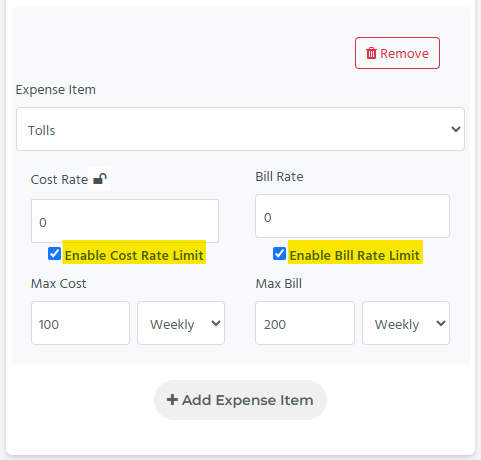Click the chevron arrow of Tolls selector

click(x=456, y=129)
